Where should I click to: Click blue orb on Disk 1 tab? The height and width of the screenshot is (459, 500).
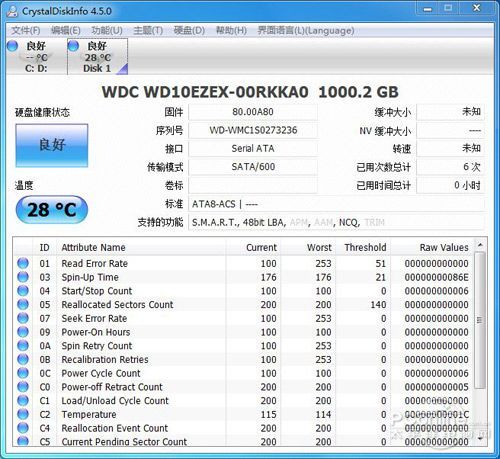click(73, 46)
